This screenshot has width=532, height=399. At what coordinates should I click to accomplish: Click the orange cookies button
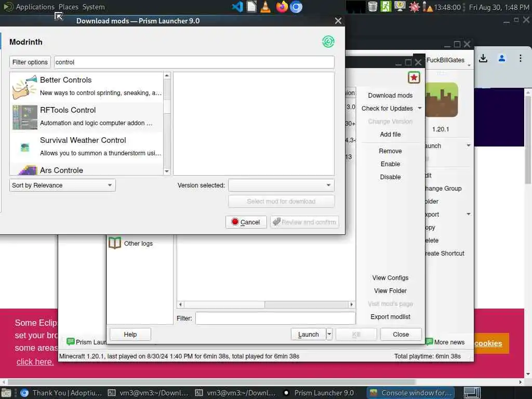491,343
